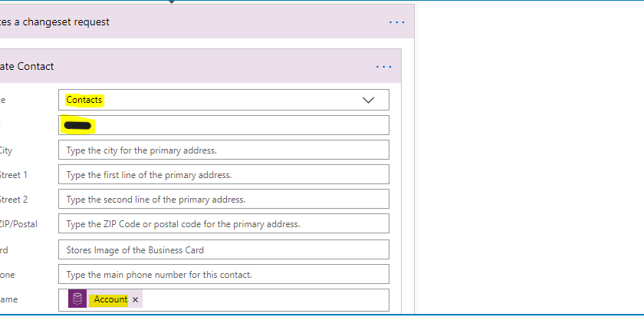
Task: Collapse the Create Contact action header
Action: pyautogui.click(x=192, y=67)
